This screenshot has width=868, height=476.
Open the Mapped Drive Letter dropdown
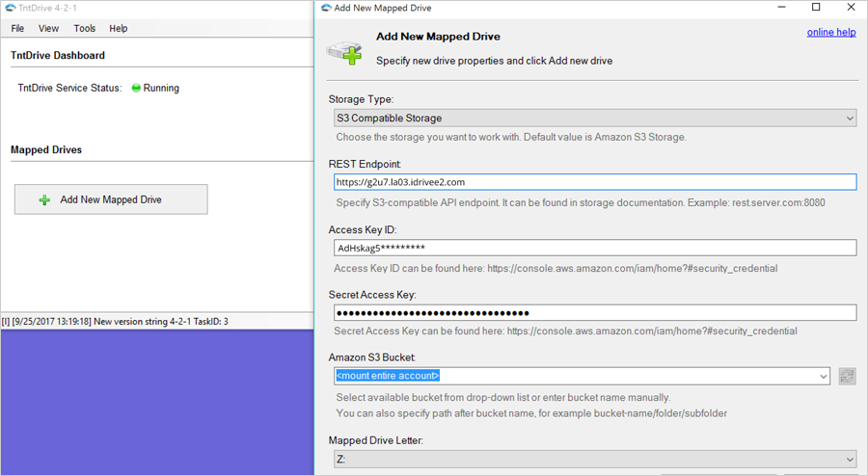(x=591, y=460)
